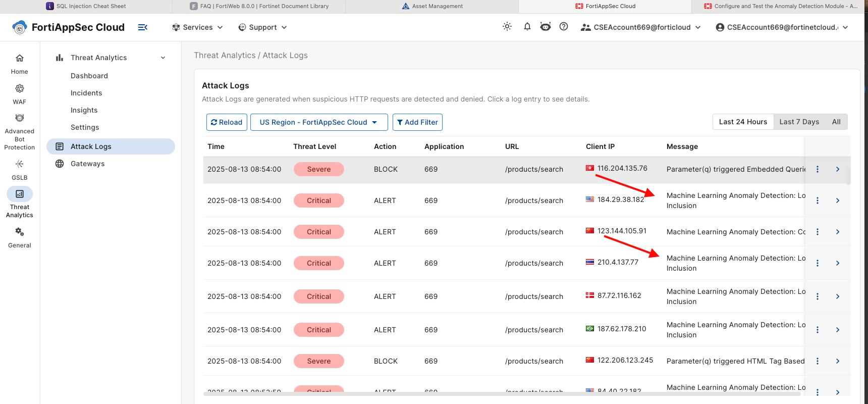Switch to Asset Management browser tab
The image size is (868, 404).
(432, 6)
